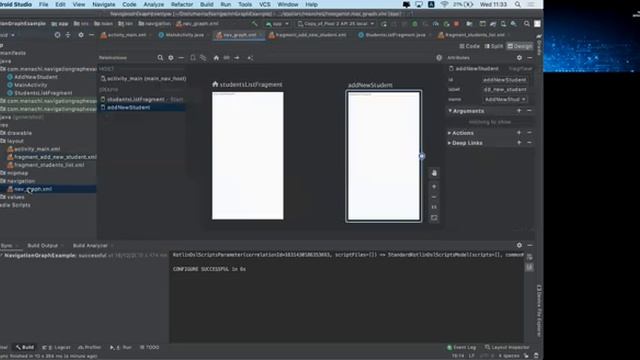This screenshot has height=360, width=640.
Task: Hide the Attributes panel with minus icon
Action: [x=530, y=58]
